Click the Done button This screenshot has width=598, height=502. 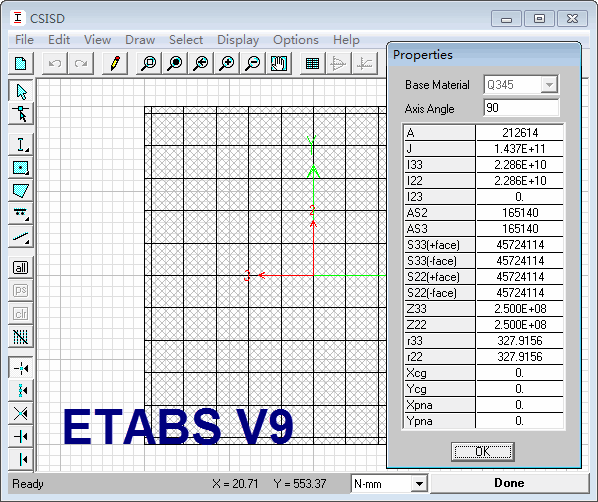click(510, 483)
